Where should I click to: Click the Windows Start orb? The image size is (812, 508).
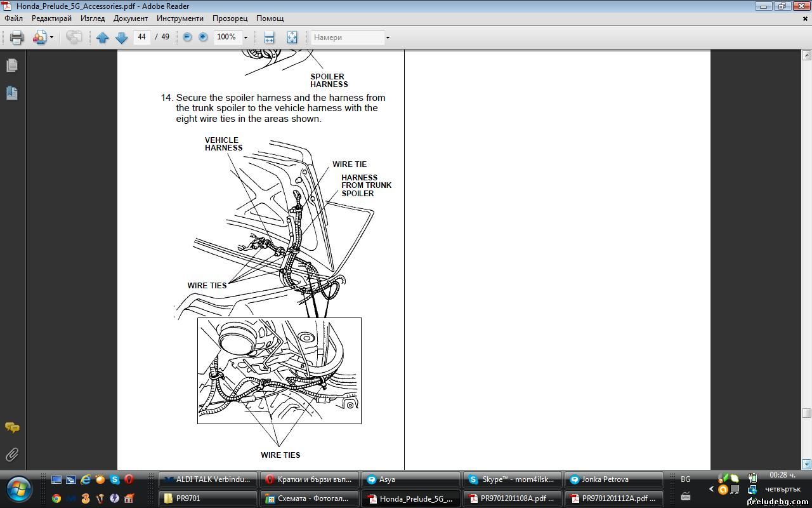pyautogui.click(x=20, y=490)
